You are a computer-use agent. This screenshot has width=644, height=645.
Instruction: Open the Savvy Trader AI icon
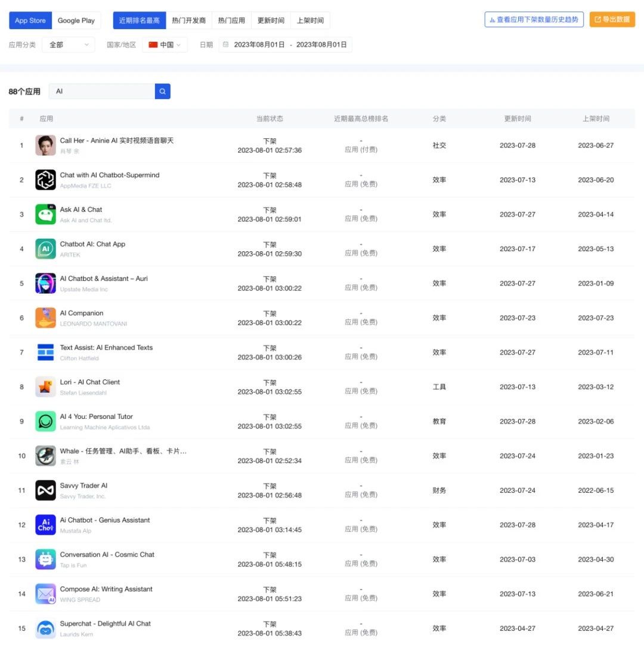(46, 490)
